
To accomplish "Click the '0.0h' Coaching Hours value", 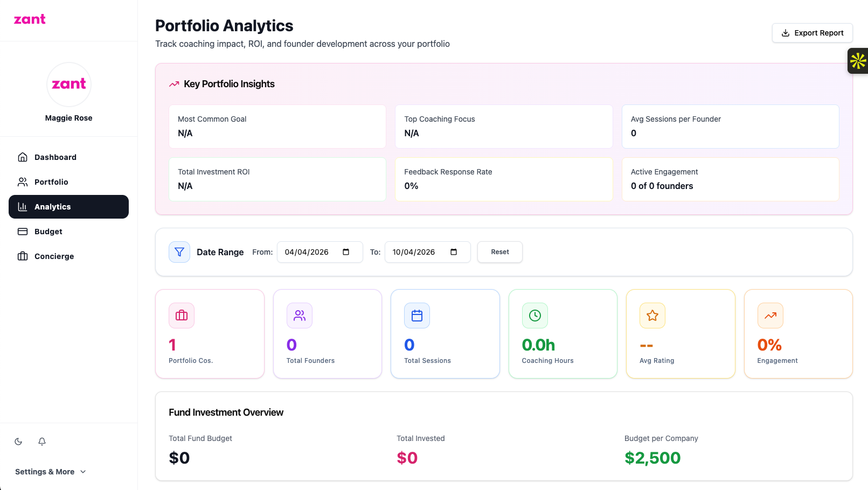I will click(x=538, y=345).
